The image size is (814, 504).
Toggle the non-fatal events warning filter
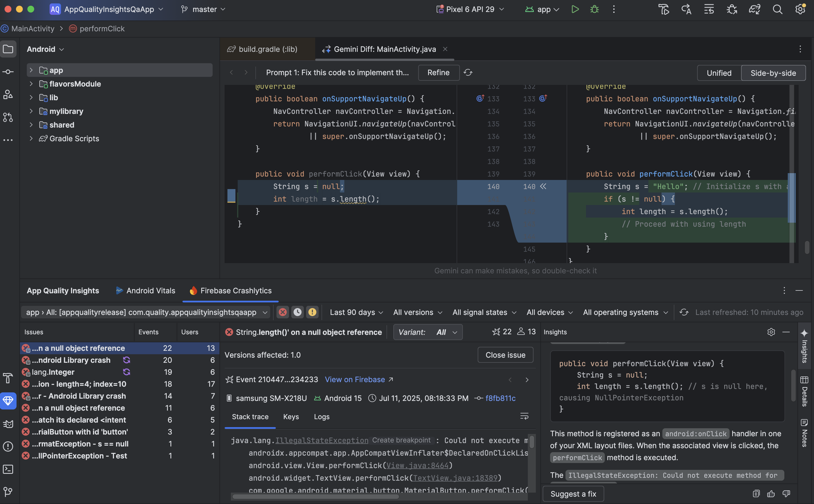pos(312,312)
